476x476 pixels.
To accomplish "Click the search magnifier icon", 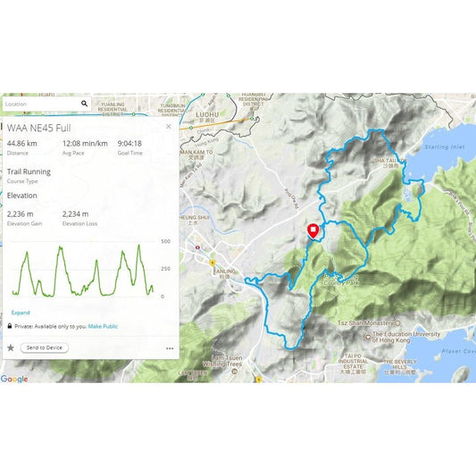I will click(84, 104).
